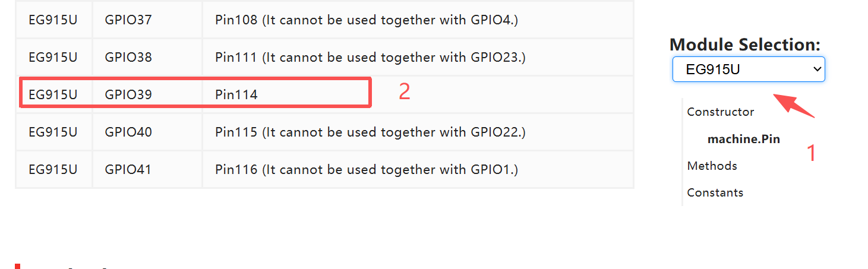Select the GPIO41 table cell

[x=128, y=170]
